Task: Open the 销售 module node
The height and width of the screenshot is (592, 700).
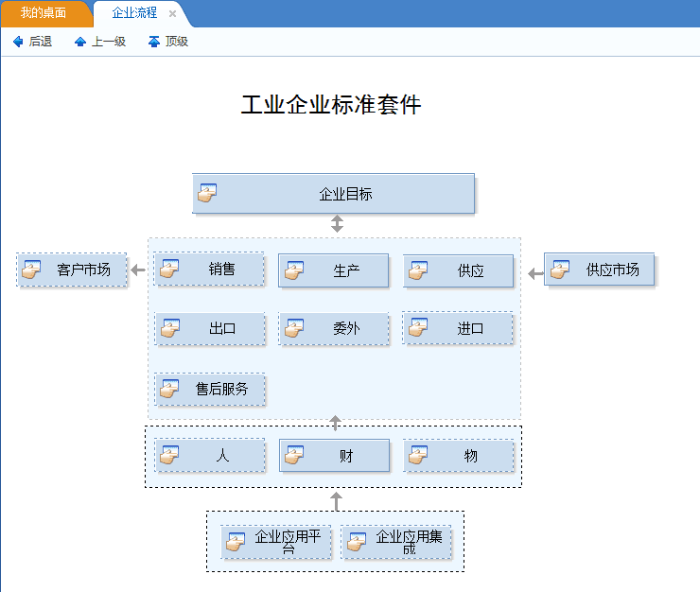Action: tap(209, 270)
